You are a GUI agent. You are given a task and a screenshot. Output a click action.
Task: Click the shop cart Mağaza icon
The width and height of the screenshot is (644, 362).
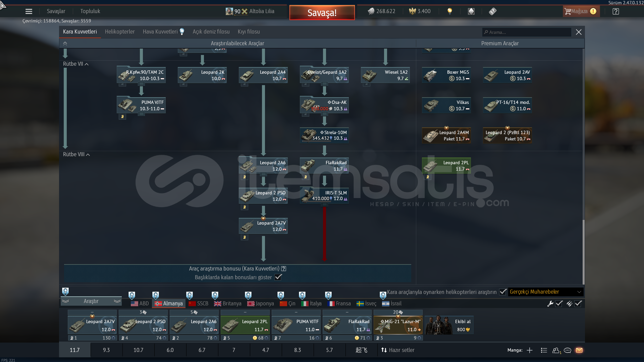pos(581,11)
